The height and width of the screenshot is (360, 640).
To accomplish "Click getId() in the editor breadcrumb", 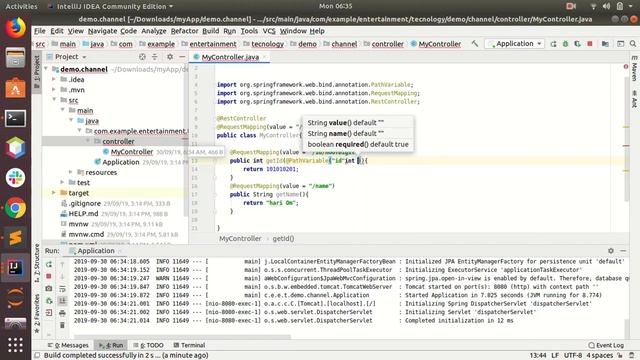I will (283, 238).
